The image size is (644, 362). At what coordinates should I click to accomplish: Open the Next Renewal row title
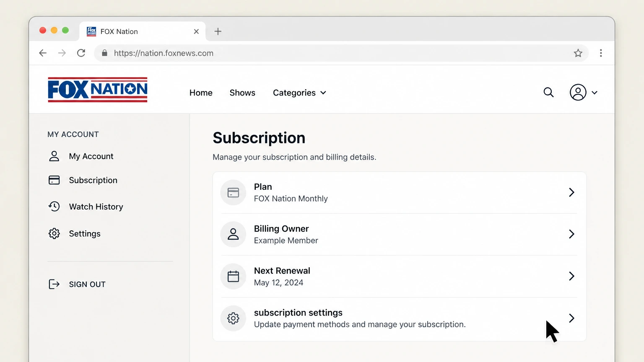click(282, 271)
